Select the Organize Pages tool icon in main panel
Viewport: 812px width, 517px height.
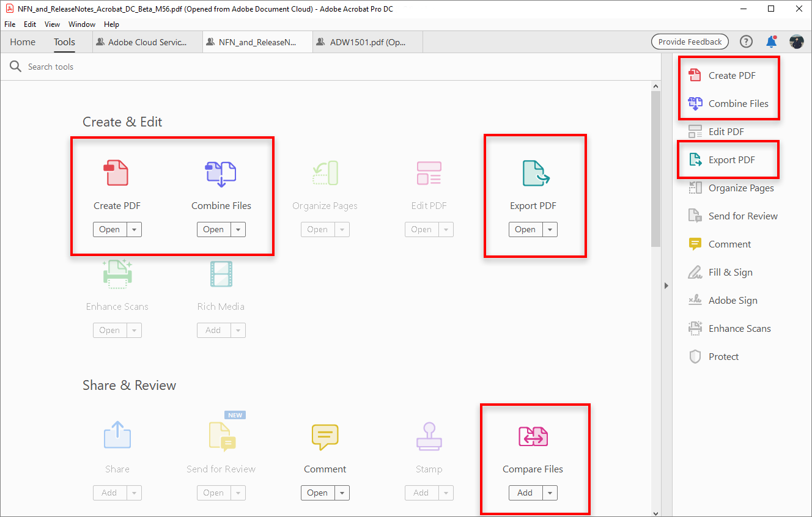325,173
